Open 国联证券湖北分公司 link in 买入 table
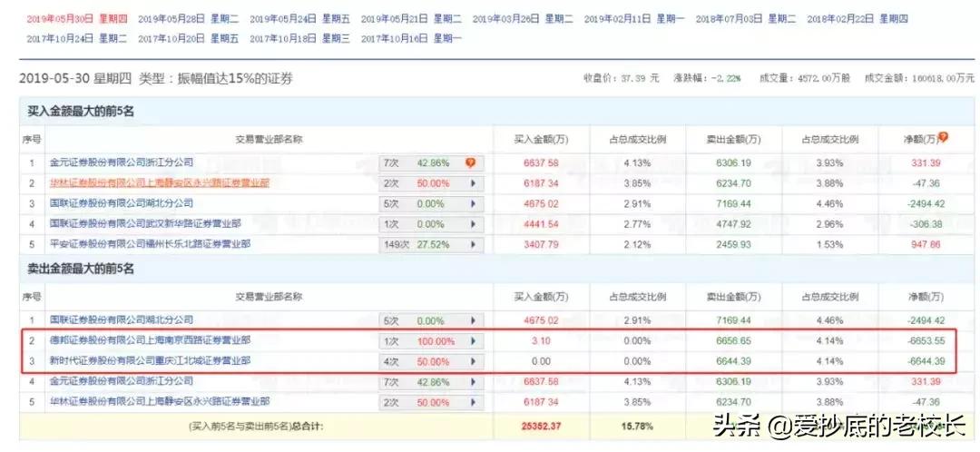Screen dimensions: 980x452 [122, 203]
